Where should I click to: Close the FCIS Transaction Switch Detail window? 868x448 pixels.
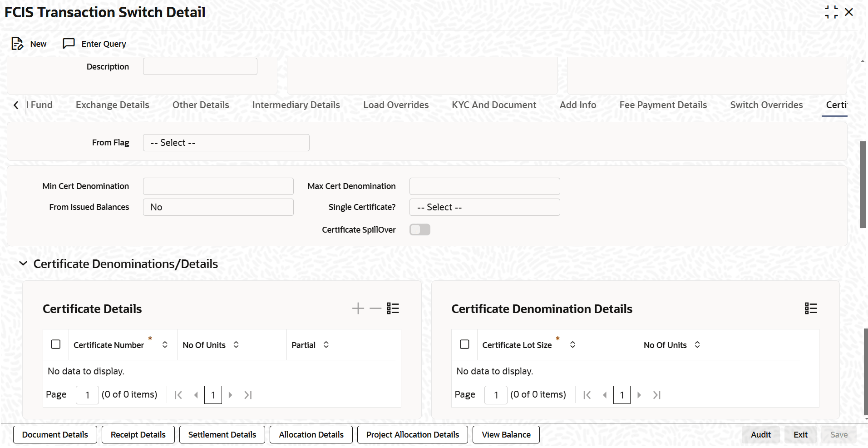tap(849, 12)
